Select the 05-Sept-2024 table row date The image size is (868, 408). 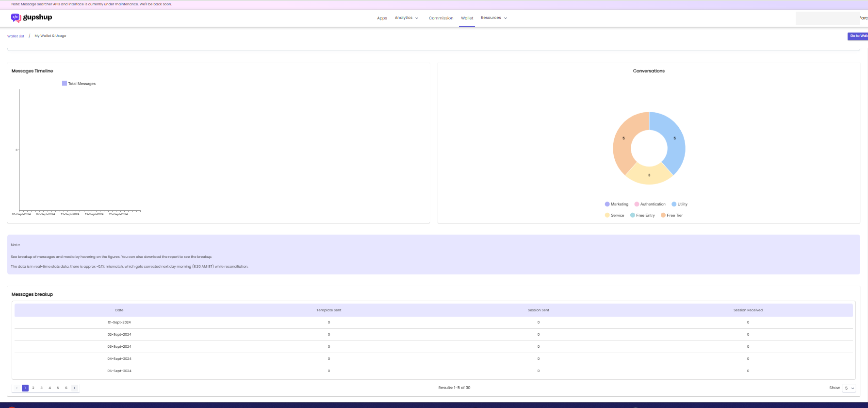click(x=119, y=371)
